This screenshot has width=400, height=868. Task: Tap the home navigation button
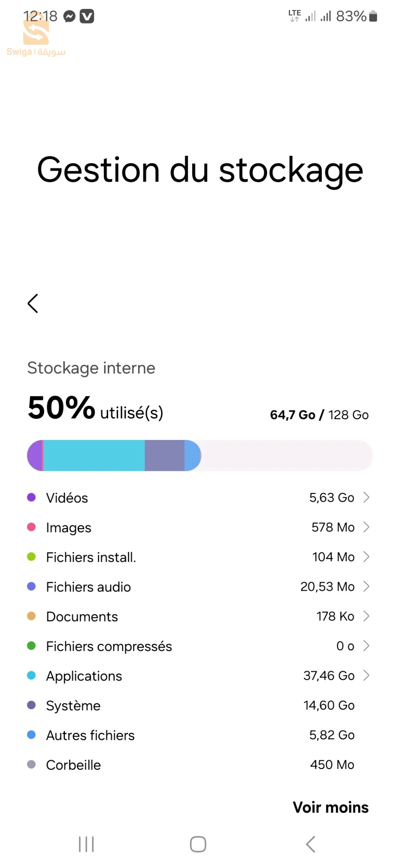pyautogui.click(x=198, y=844)
